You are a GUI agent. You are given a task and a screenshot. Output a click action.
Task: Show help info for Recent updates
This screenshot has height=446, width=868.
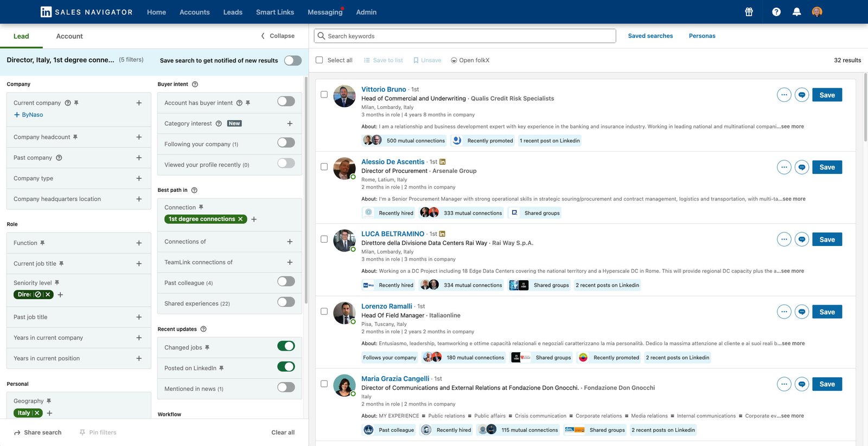203,329
